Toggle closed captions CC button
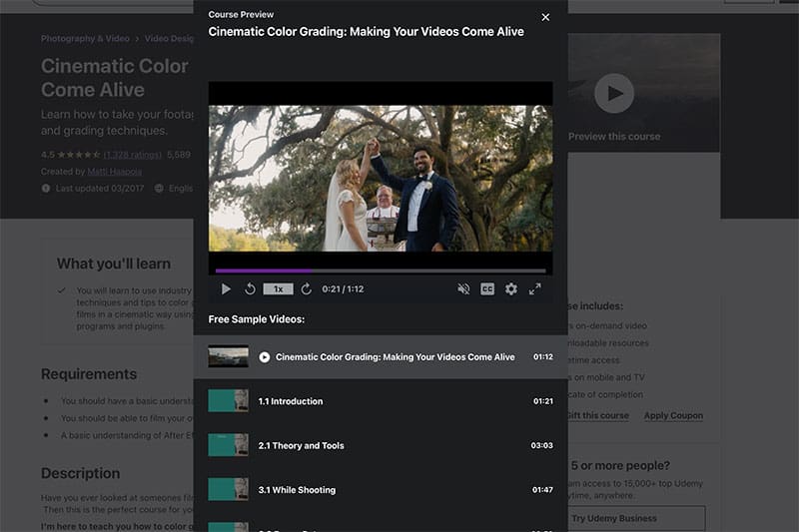The width and height of the screenshot is (799, 532). point(487,289)
